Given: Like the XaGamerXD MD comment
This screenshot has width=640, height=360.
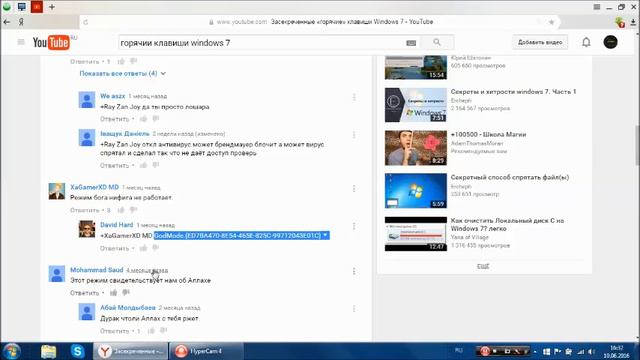Looking at the screenshot, I should point(121,210).
